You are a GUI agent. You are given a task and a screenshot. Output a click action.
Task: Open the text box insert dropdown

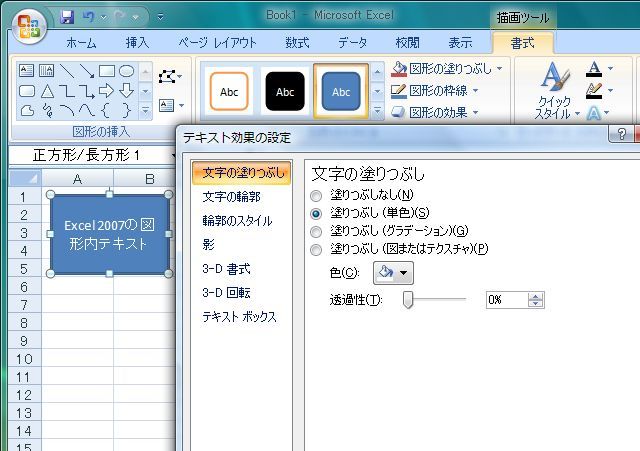(171, 105)
